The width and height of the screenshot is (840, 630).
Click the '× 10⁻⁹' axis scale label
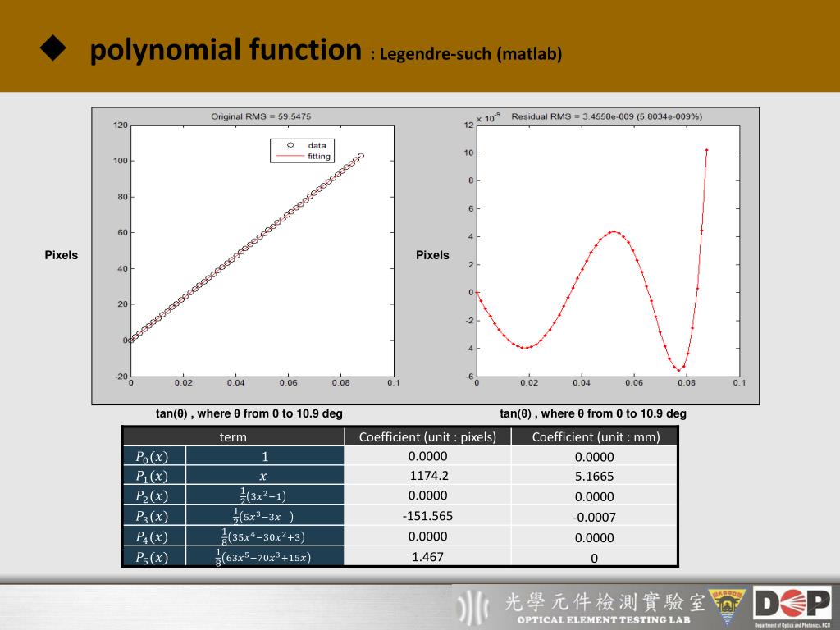pyautogui.click(x=488, y=117)
